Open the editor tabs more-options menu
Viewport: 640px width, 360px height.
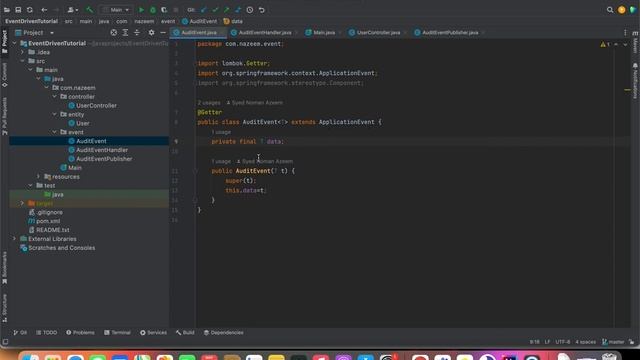[625, 33]
